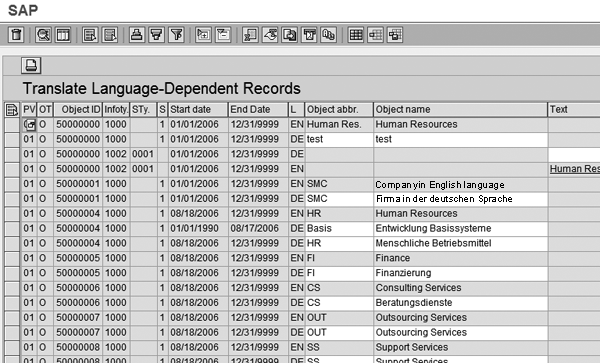
Task: Click the 'Object ID' column header
Action: click(x=78, y=110)
